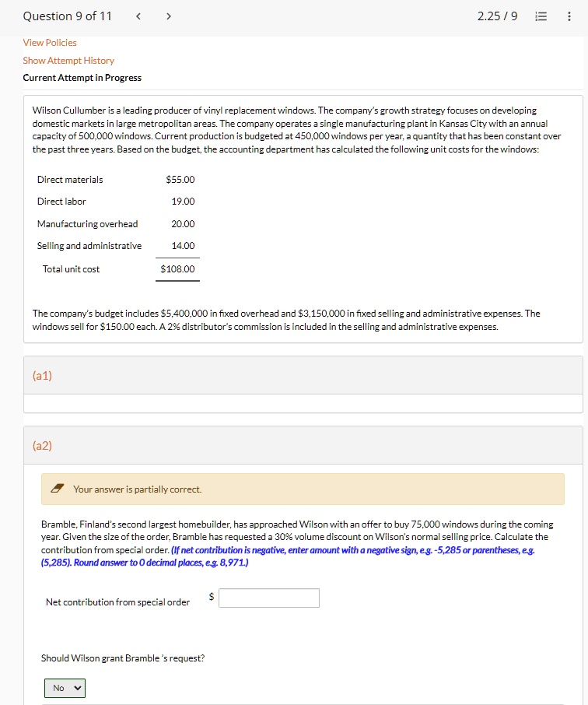Screen dimensions: 588x705
Task: Open the Show Attempt History link
Action: 68,60
